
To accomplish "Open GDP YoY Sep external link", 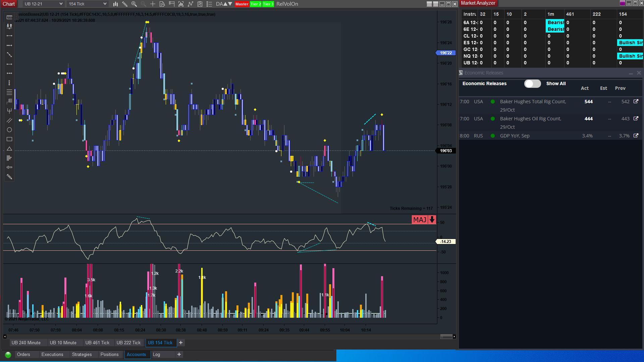I will click(x=636, y=136).
